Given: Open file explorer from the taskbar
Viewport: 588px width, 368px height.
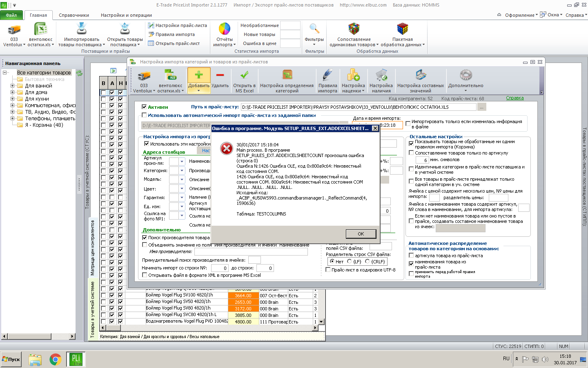Looking at the screenshot, I should pyautogui.click(x=35, y=359).
